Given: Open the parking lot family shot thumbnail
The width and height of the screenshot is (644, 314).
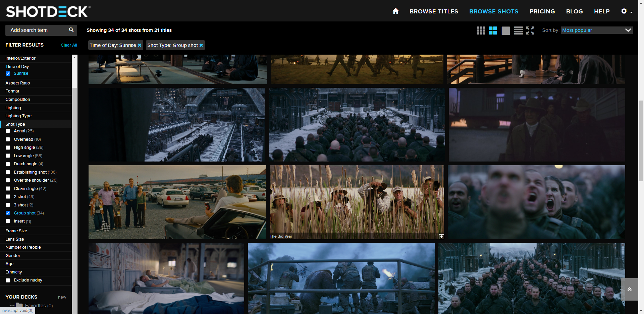Looking at the screenshot, I should coord(177,202).
